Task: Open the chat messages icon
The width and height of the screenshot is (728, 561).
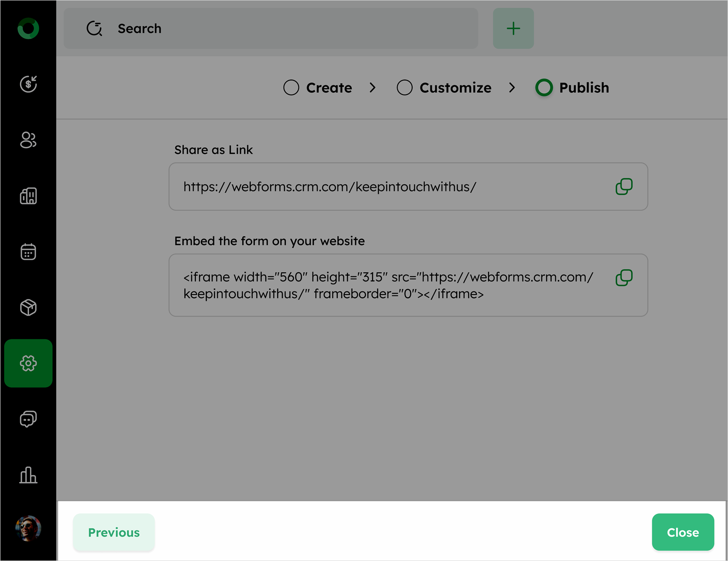Action: click(x=28, y=419)
